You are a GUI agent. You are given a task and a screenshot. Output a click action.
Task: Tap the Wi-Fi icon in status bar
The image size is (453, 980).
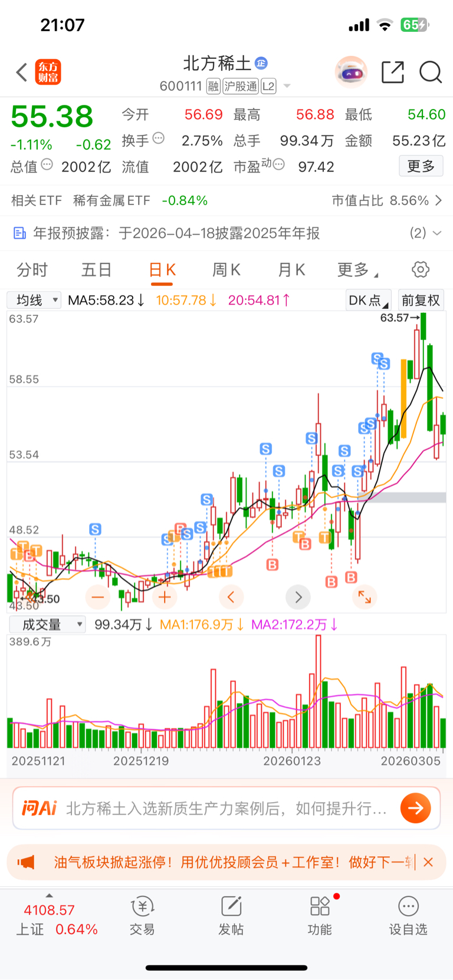click(x=385, y=25)
